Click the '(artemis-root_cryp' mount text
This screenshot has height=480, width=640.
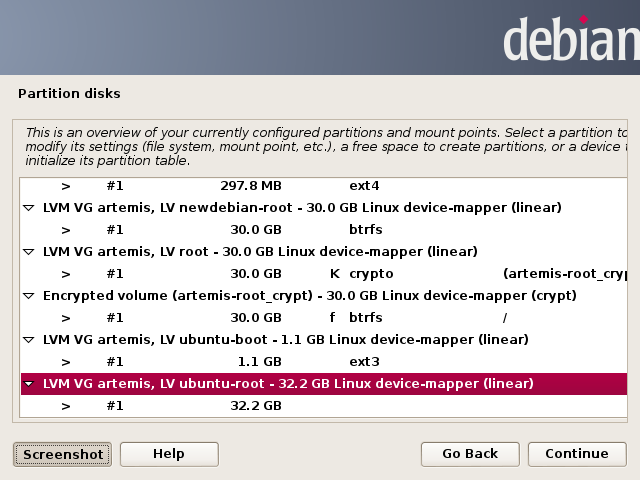click(x=565, y=274)
